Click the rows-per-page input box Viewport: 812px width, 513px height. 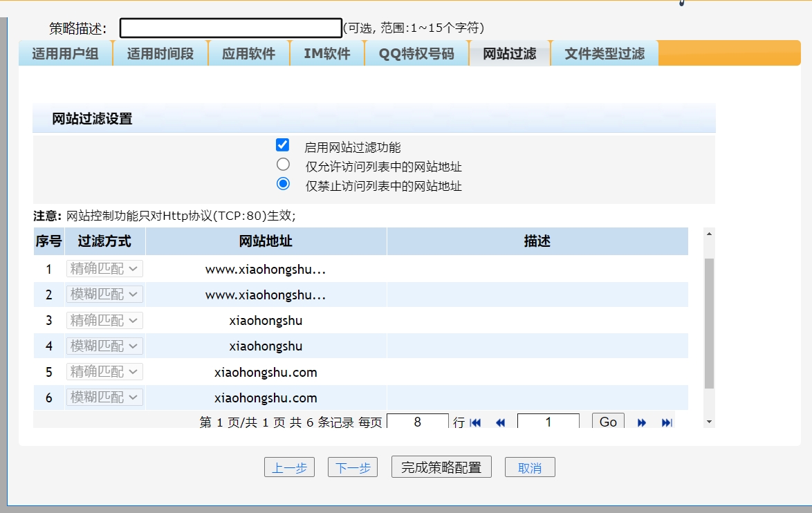(417, 421)
